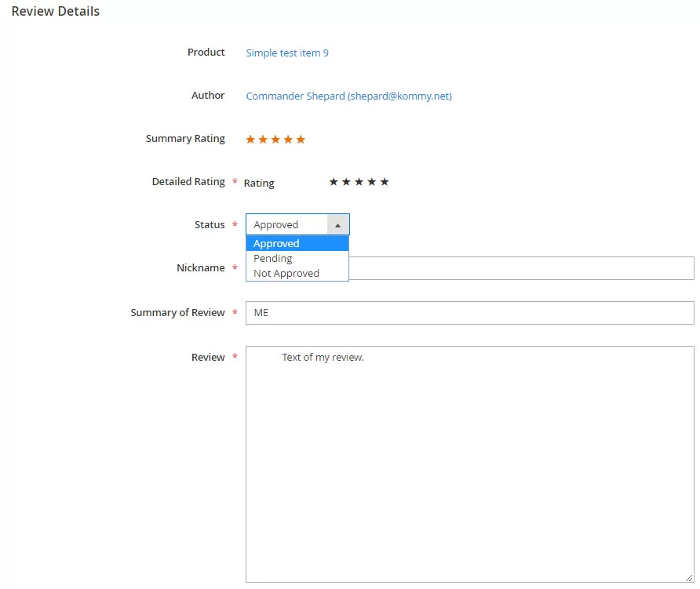Click inside the Review text area
Viewport: 700px width, 589px height.
[x=469, y=464]
